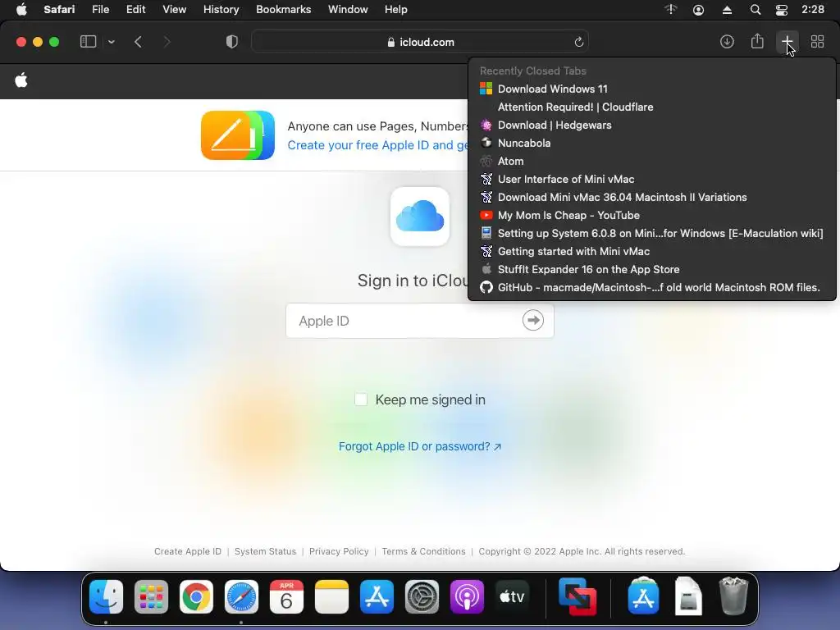Screen dimensions: 840x630
Task: Click the Pages Numbers Keynote banner icon
Action: tap(238, 135)
